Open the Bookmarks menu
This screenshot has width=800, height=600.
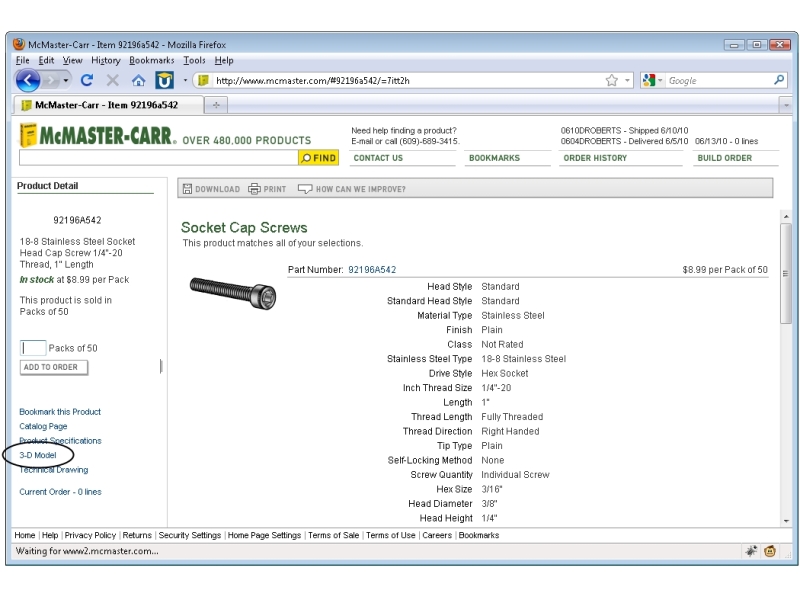point(152,60)
